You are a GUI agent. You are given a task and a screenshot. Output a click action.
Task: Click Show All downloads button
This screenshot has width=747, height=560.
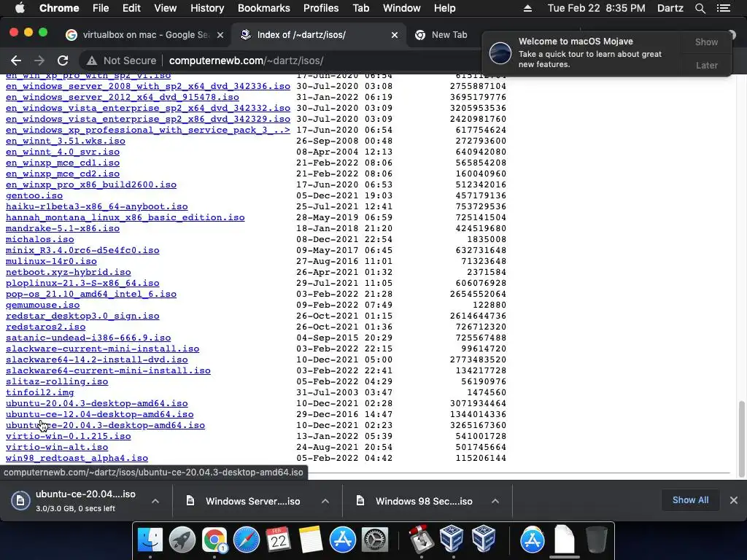(x=690, y=500)
